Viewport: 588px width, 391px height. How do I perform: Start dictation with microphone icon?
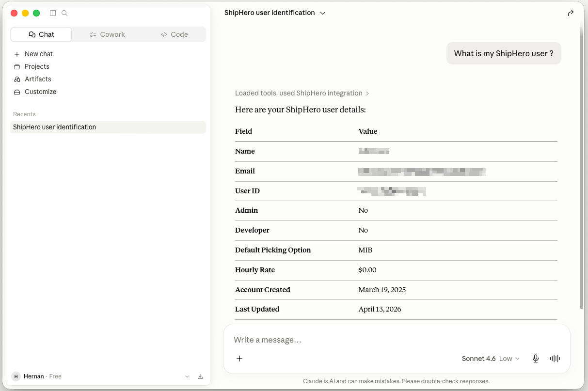tap(536, 359)
